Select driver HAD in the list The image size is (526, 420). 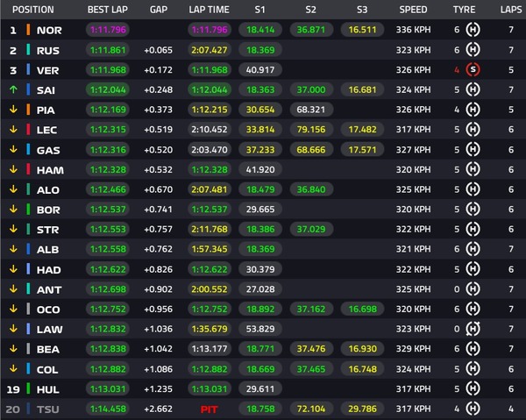[x=48, y=269]
